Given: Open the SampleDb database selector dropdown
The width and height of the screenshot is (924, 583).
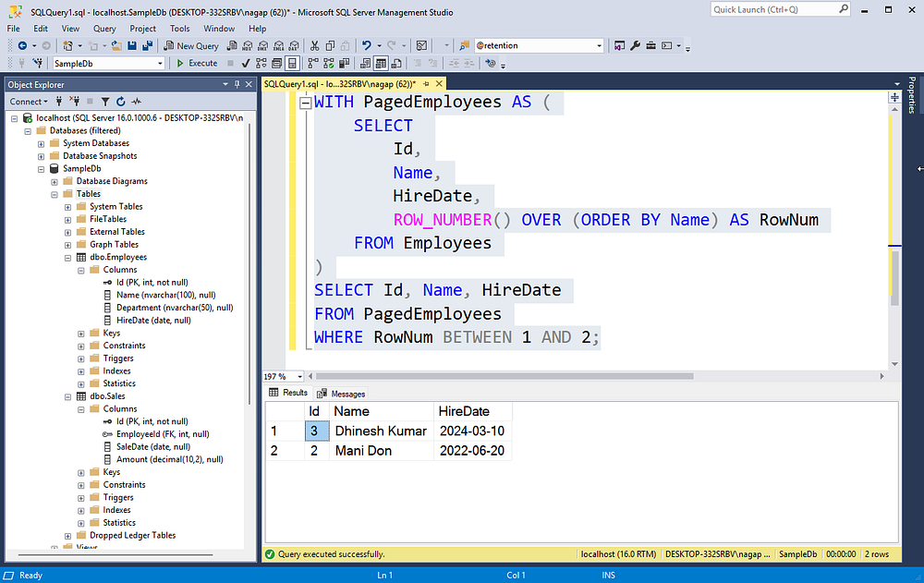Looking at the screenshot, I should (162, 63).
